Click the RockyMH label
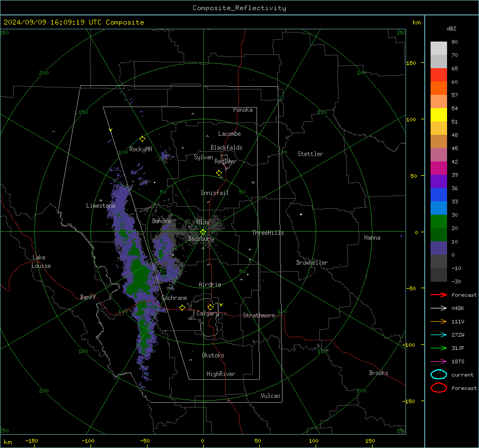 141,149
